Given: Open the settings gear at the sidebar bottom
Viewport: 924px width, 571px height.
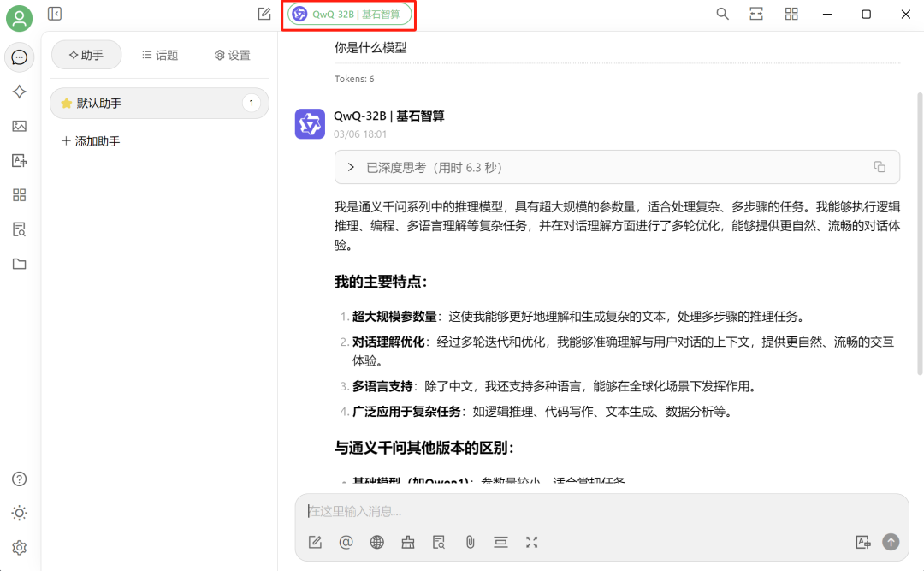Looking at the screenshot, I should click(20, 548).
